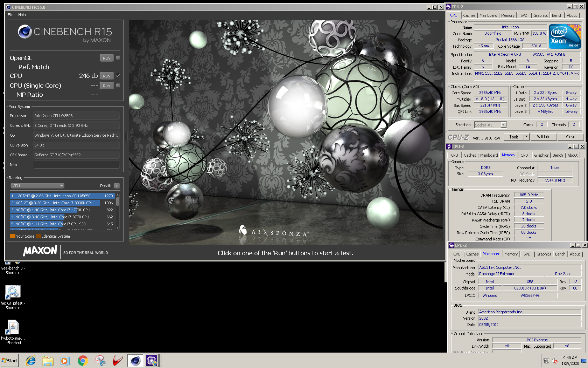Run the CPU Single Core benchmark

106,86
